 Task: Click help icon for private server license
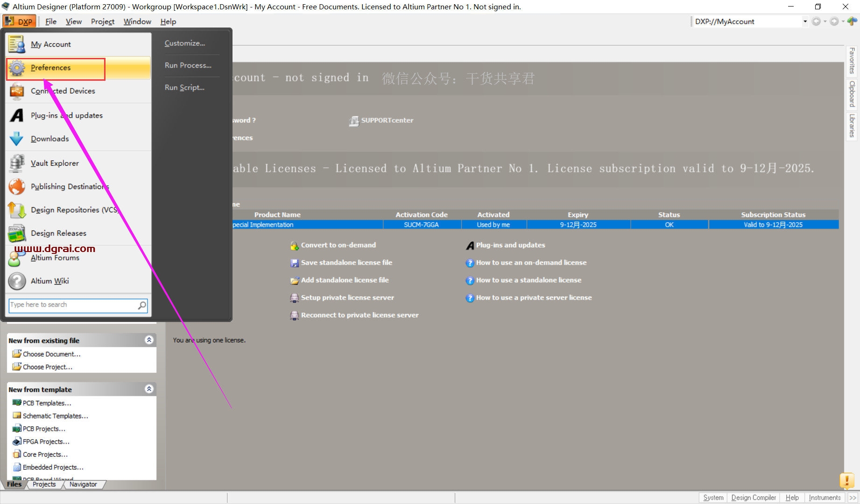[470, 298]
